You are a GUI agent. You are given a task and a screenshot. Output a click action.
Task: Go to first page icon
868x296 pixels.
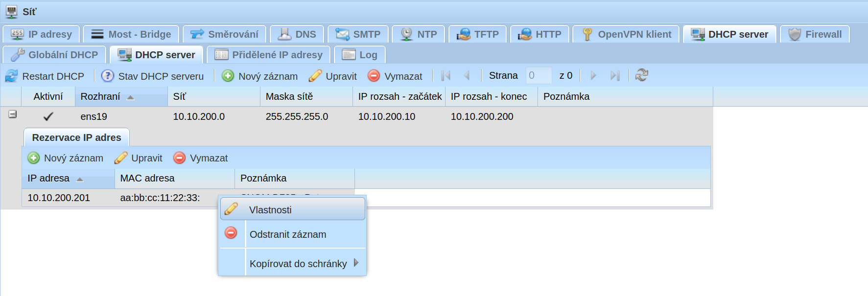pos(446,75)
